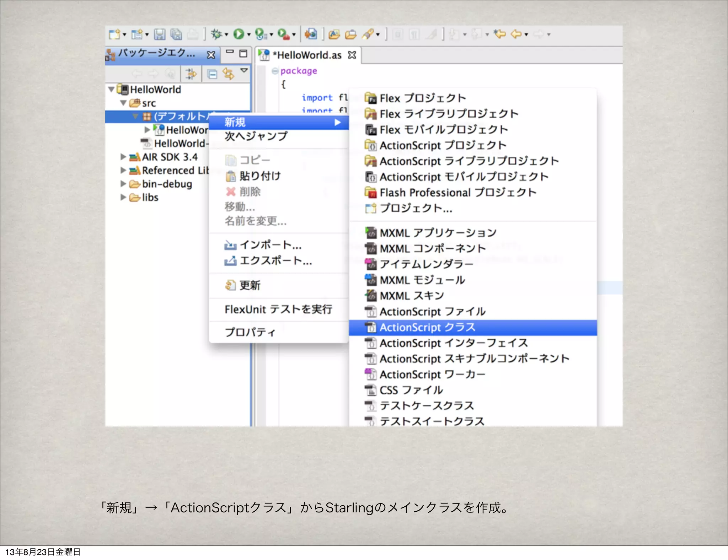
Task: Expand the AIR SDK 3.4 node
Action: coord(123,157)
